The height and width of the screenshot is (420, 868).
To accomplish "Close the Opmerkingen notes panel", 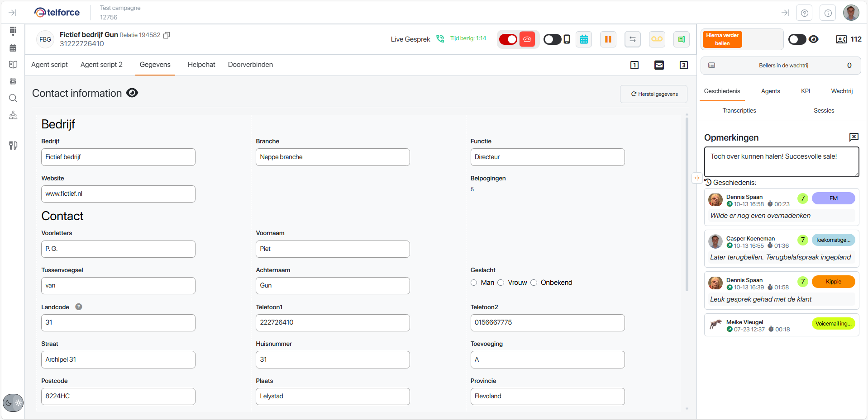I will click(854, 137).
